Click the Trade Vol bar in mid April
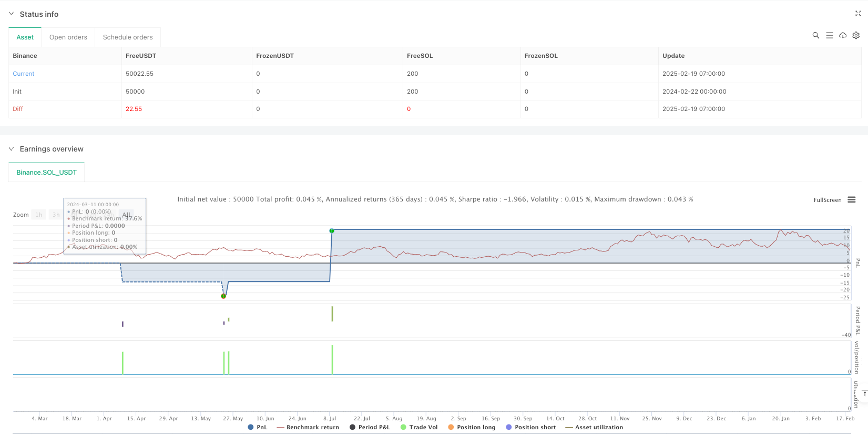 (122, 363)
